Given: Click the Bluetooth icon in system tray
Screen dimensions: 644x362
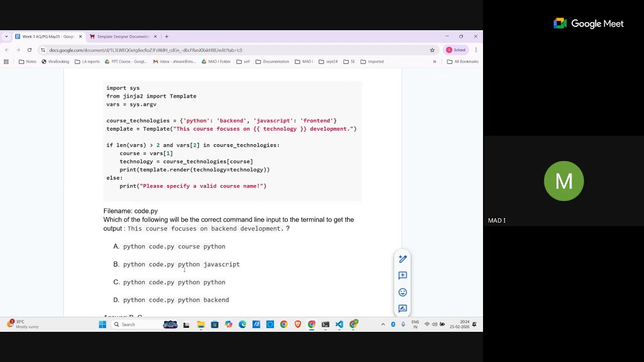Looking at the screenshot, I should coord(393,324).
